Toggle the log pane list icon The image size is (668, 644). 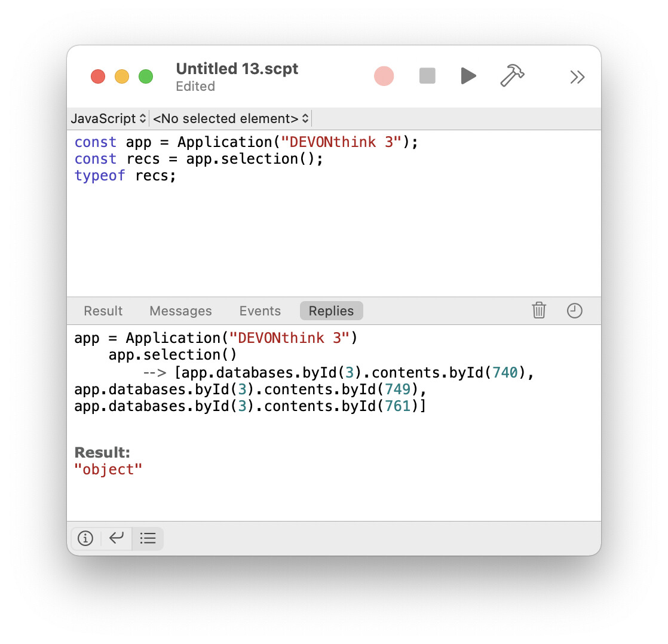[x=148, y=538]
